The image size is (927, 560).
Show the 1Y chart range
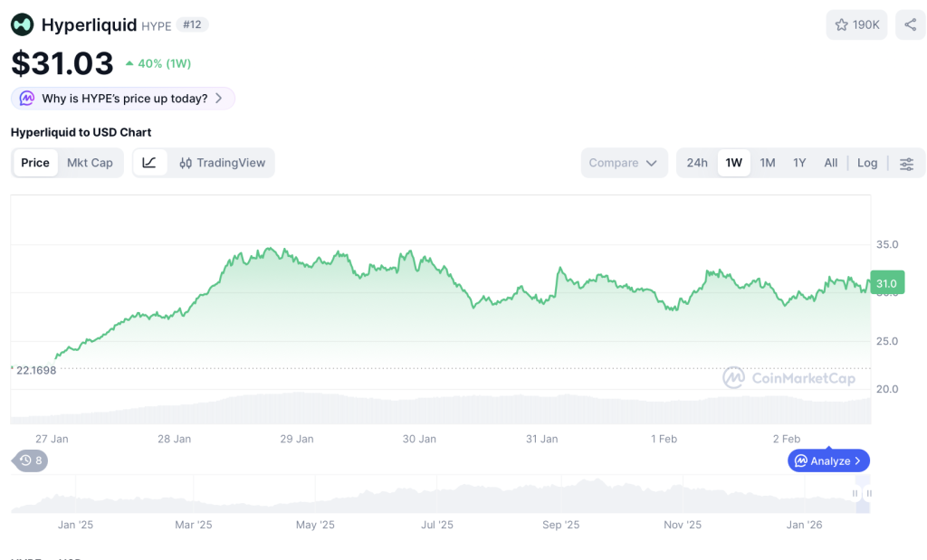coord(799,163)
